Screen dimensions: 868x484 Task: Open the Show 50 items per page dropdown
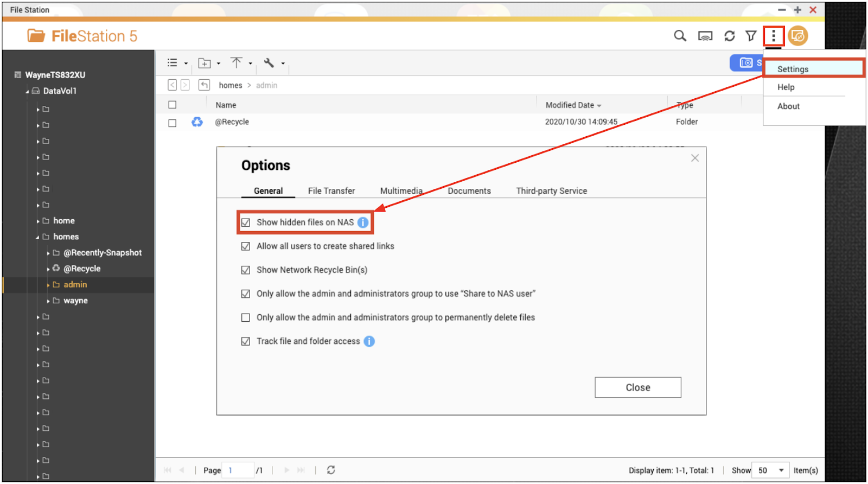(771, 470)
